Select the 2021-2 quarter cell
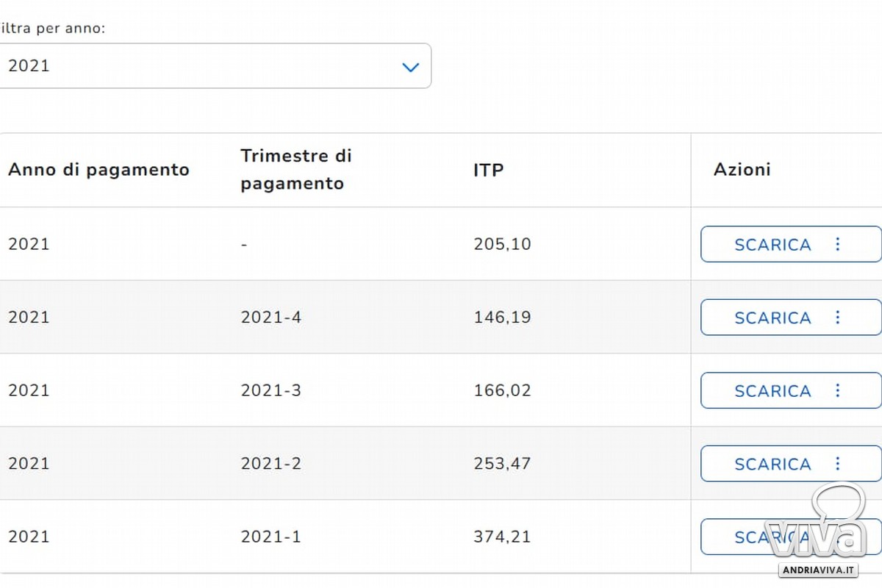 click(270, 464)
